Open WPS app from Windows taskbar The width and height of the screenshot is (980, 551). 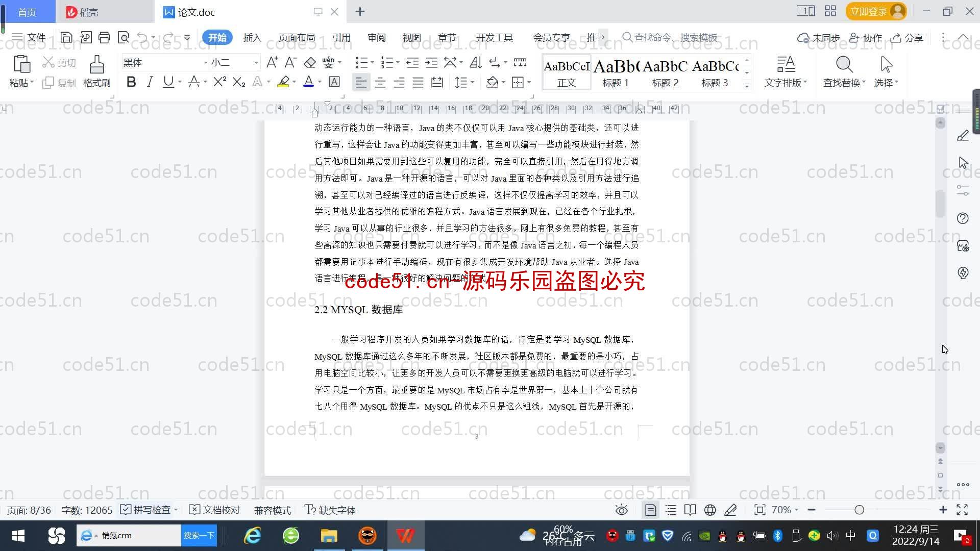point(405,535)
